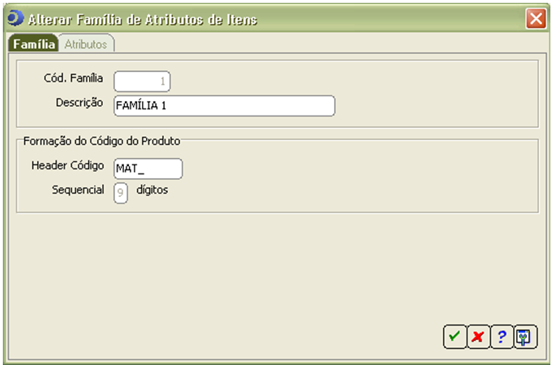Click the dígitos label next to Sequencial

pos(152,190)
